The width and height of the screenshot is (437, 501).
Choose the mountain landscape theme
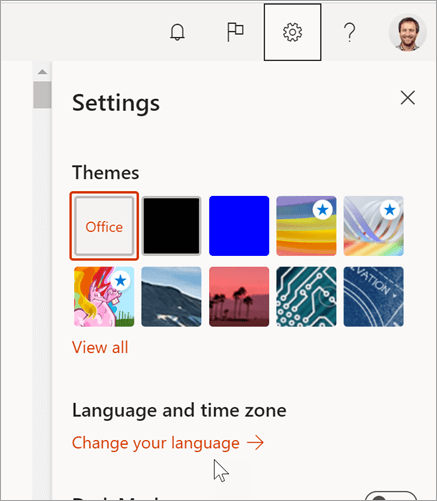point(171,297)
